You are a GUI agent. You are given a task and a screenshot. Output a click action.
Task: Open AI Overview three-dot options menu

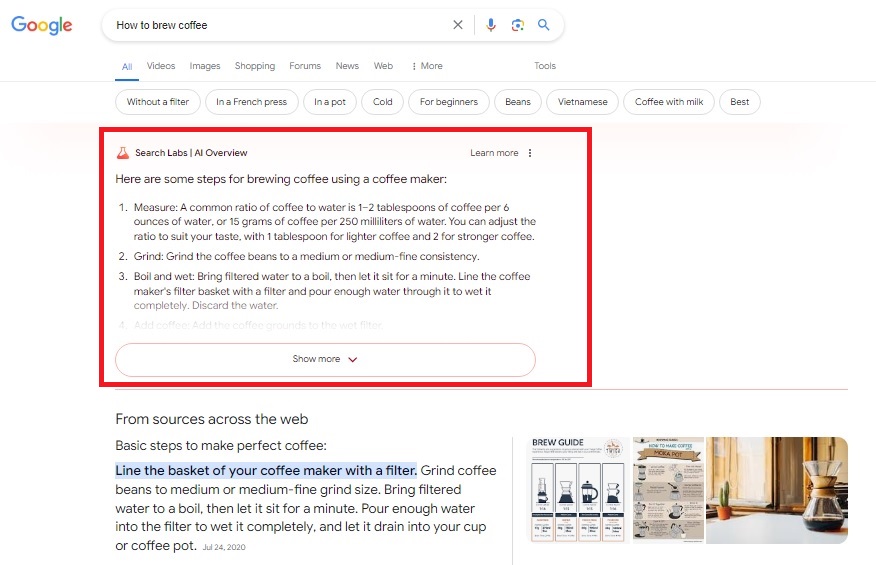tap(530, 153)
